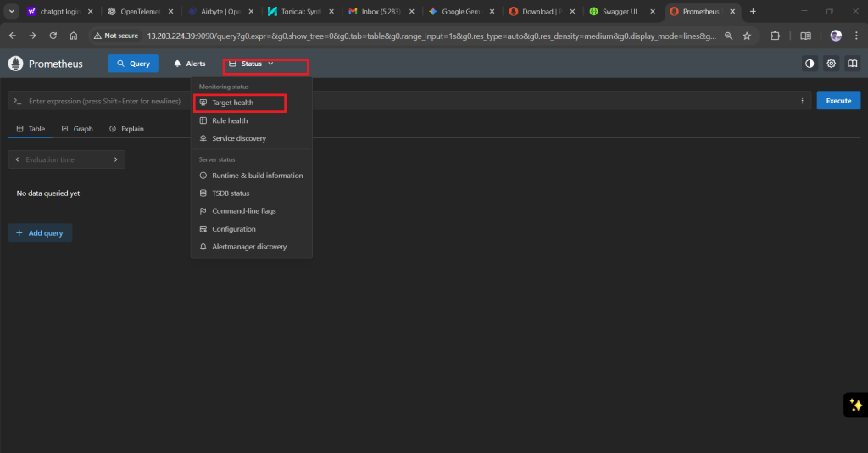Screen dimensions: 868x453
Task: Switch to Airbyte browser tab
Action: (x=221, y=11)
